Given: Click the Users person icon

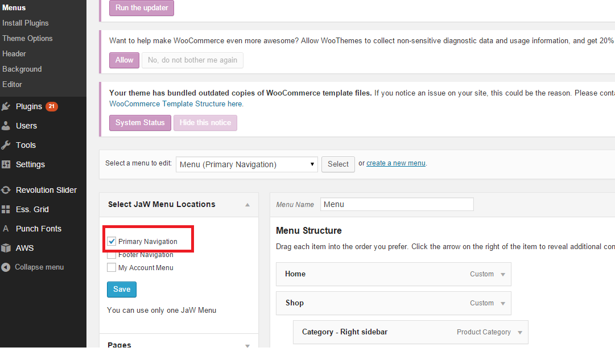Looking at the screenshot, I should [6, 126].
